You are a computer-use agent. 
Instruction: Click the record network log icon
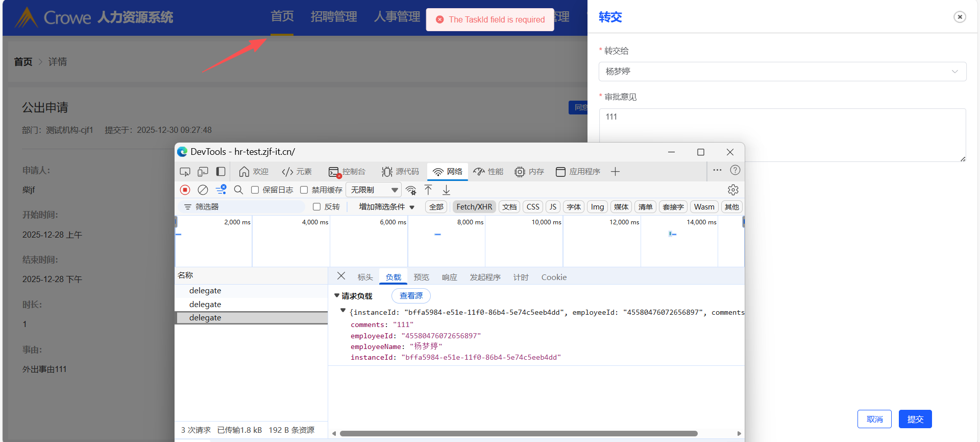point(185,190)
